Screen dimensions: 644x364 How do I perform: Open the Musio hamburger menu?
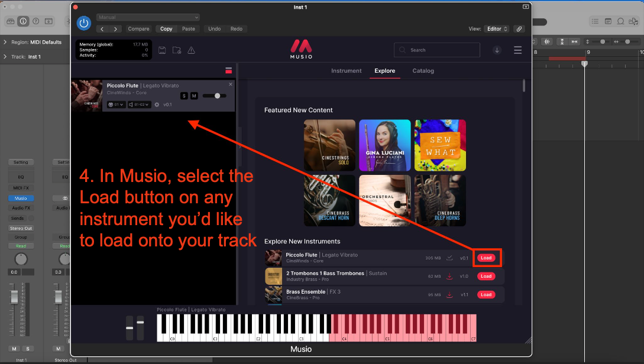(x=517, y=50)
